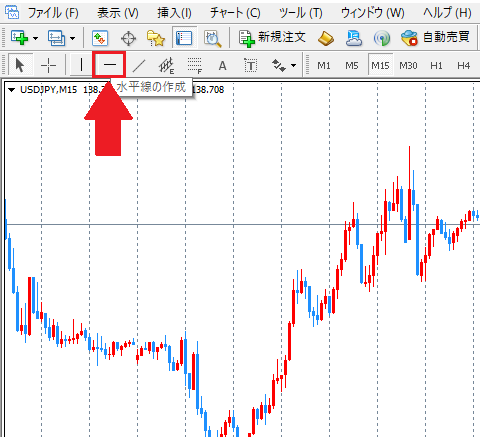Screen dimensions: 480x437
Task: Toggle the Data Window crosshair icon
Action: coord(128,38)
